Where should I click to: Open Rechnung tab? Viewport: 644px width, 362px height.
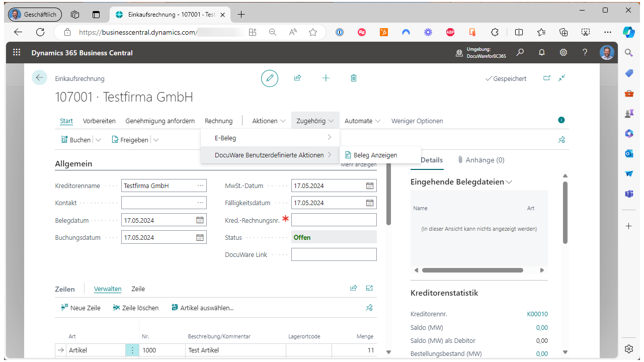(219, 121)
